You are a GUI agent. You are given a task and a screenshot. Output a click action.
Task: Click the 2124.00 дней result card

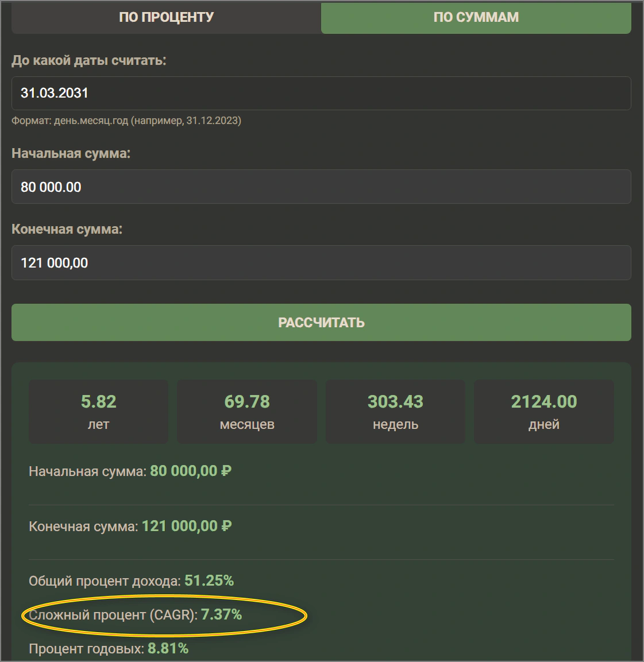click(544, 412)
